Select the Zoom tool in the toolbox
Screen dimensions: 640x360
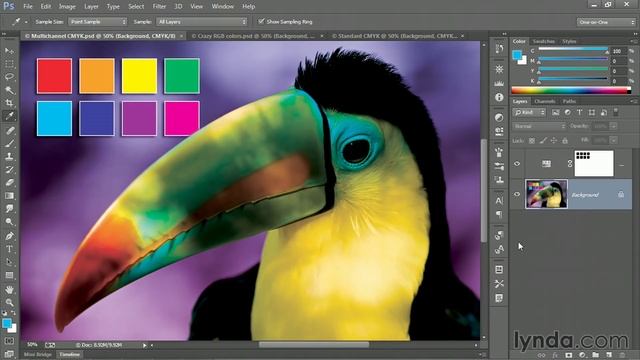click(x=9, y=302)
